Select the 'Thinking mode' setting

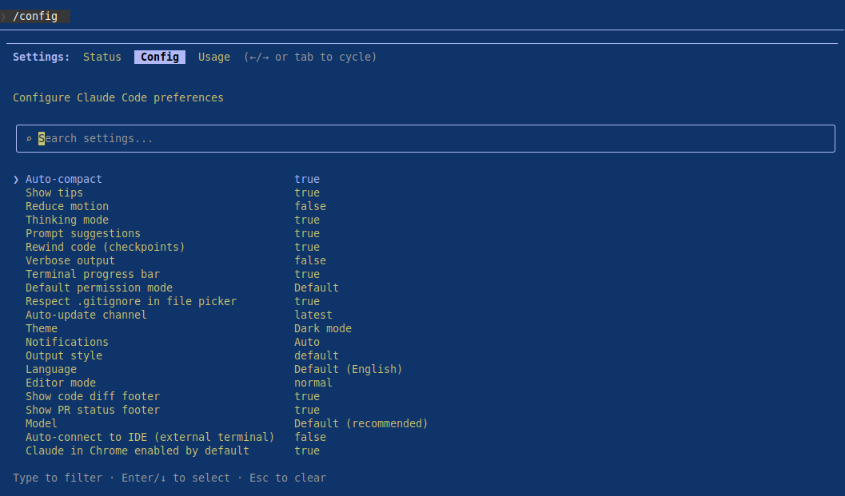point(67,220)
